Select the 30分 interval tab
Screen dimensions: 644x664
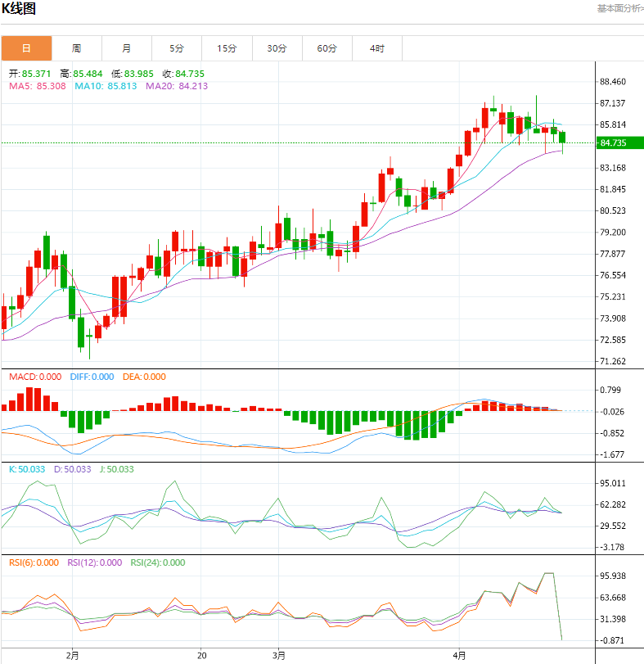[x=277, y=48]
